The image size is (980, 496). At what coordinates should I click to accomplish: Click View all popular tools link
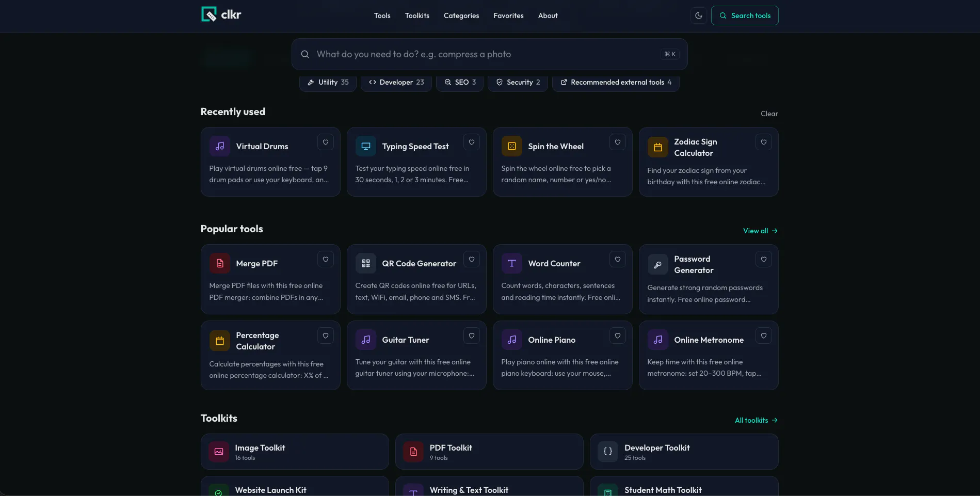[x=760, y=231]
